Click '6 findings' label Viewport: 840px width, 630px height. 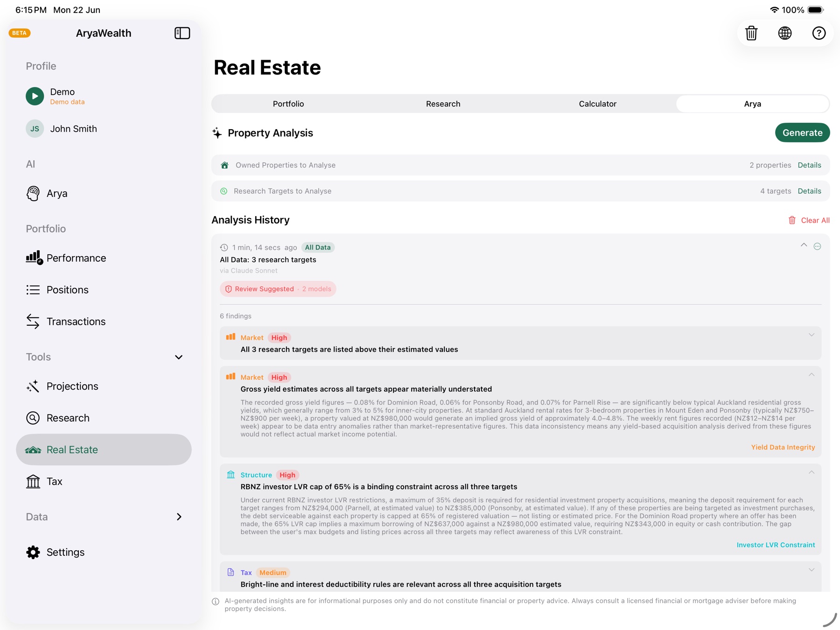tap(236, 316)
